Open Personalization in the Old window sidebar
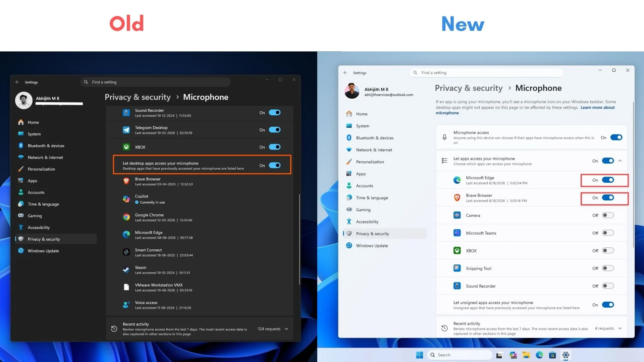 pos(56,169)
